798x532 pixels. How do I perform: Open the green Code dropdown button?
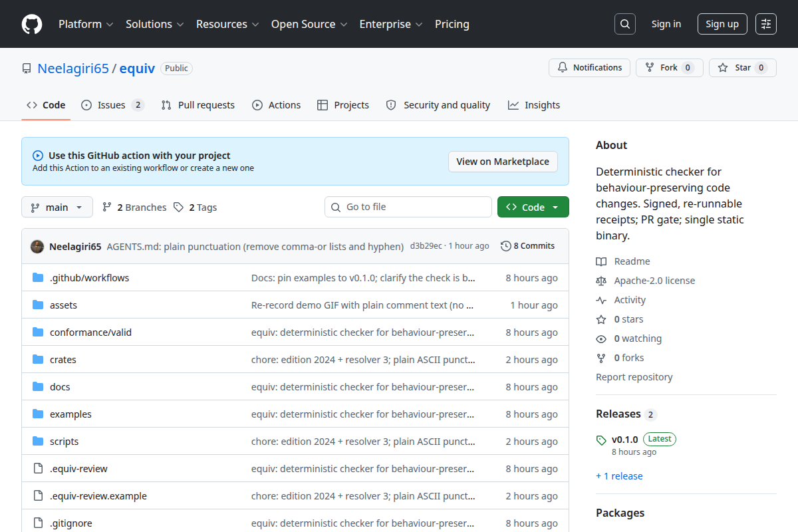point(533,207)
